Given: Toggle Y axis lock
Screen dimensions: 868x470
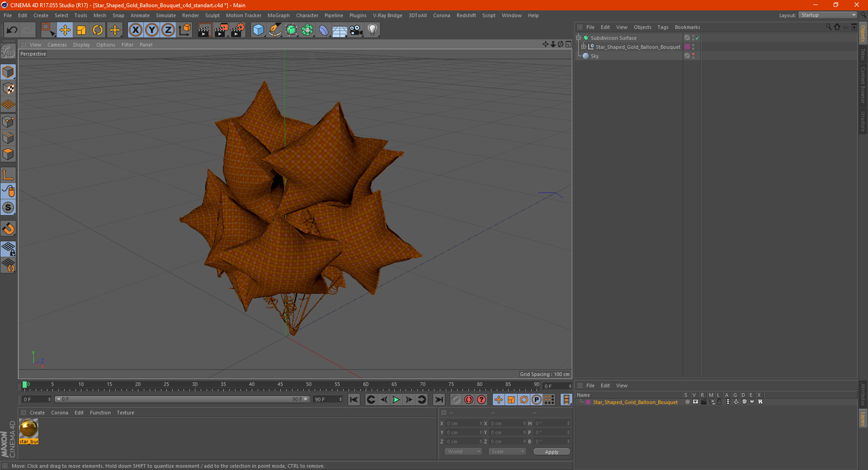Looking at the screenshot, I should pos(152,30).
